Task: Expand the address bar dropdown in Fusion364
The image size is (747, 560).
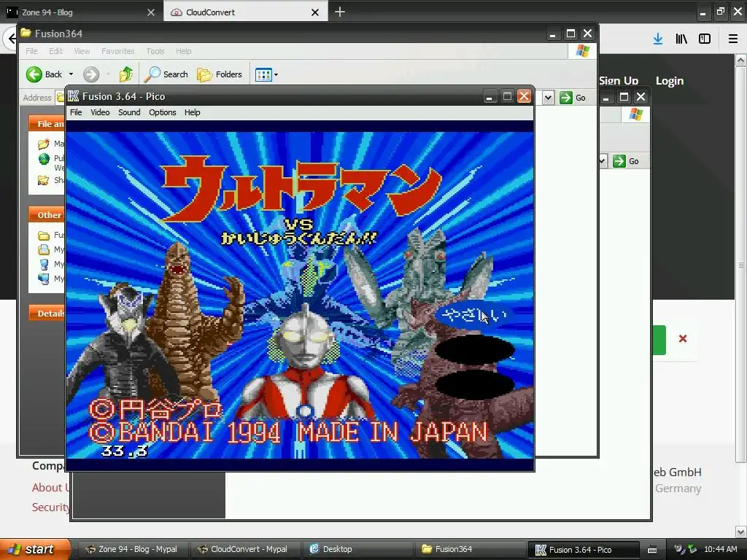Action: [x=548, y=98]
